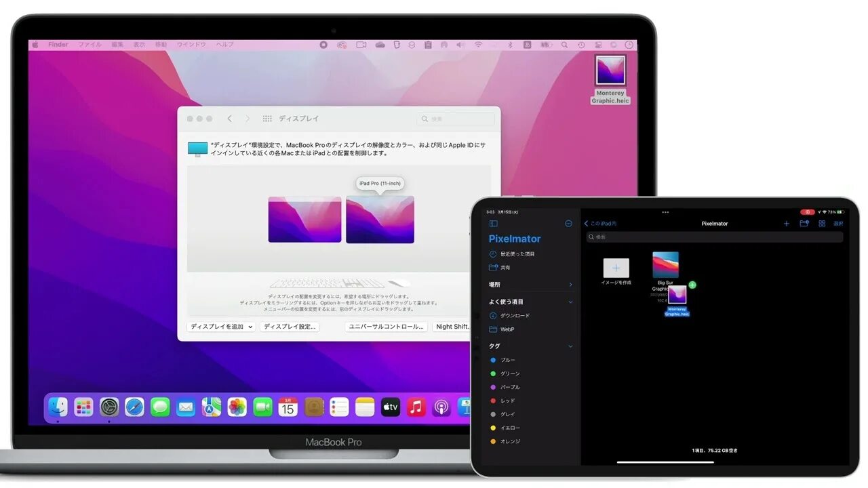Viewport: 868px width, 488px height.
Task: Launch Maps from the dock
Action: tap(212, 407)
